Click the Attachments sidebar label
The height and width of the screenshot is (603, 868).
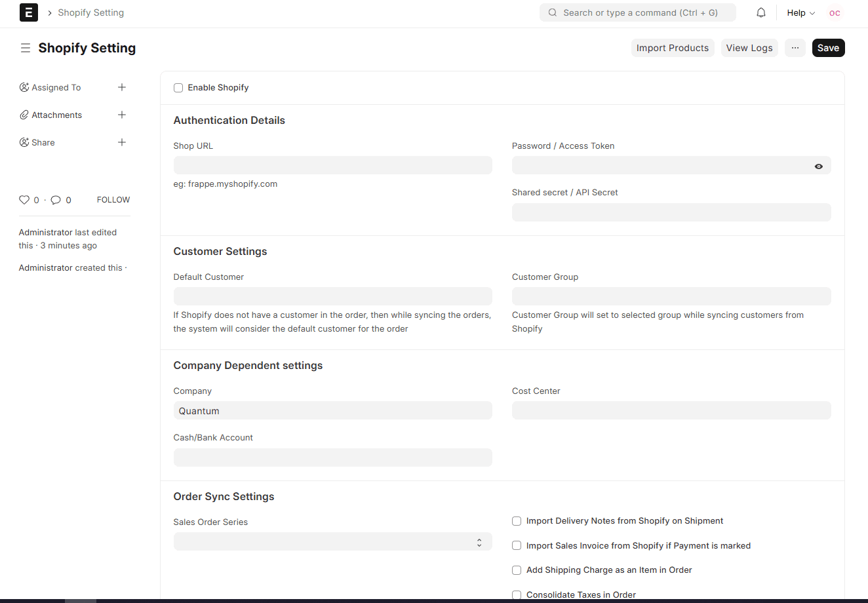click(57, 115)
